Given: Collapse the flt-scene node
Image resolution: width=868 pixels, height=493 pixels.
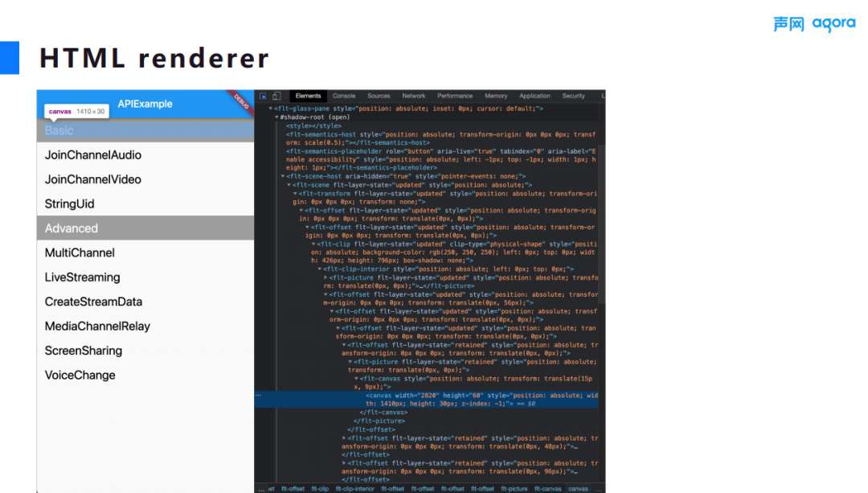Looking at the screenshot, I should (x=289, y=185).
